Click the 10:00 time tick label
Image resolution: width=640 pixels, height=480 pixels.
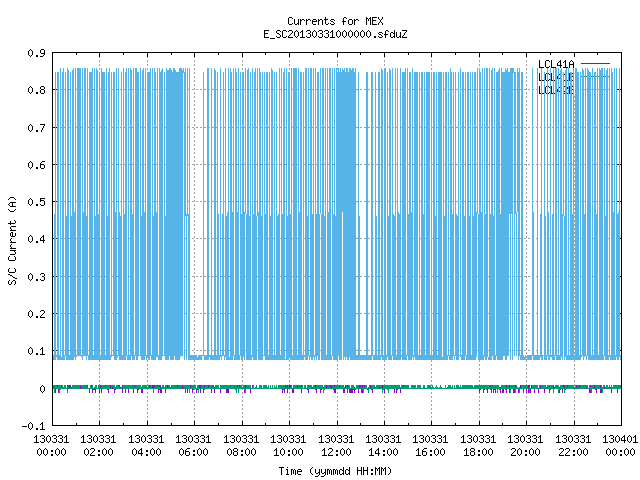[x=288, y=452]
